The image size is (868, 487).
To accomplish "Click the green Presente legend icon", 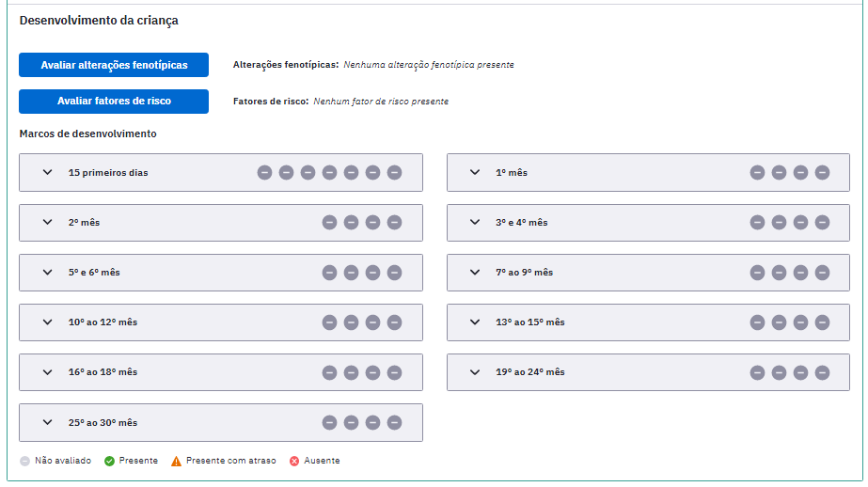I will [x=110, y=461].
